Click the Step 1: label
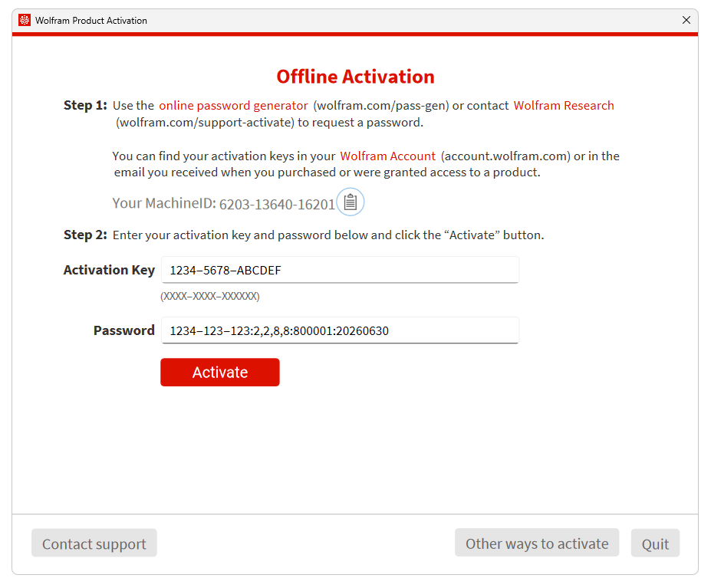This screenshot has height=588, width=711. 85,106
